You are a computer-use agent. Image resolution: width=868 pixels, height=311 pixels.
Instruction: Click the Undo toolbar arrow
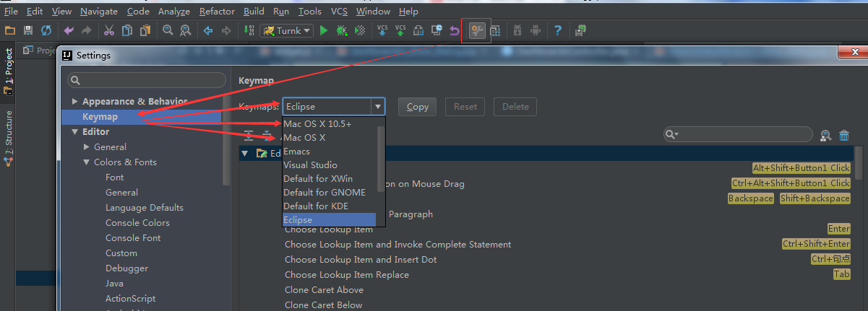(69, 30)
